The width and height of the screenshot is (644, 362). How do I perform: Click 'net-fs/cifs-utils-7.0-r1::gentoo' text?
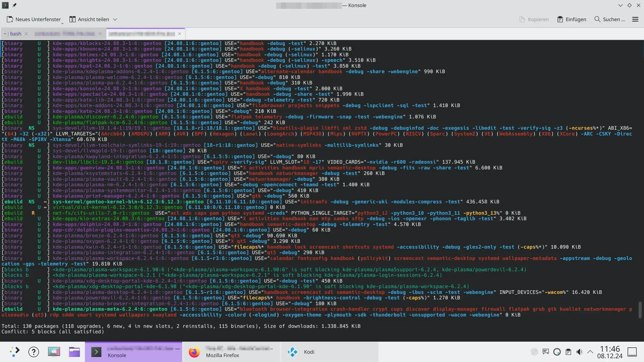point(101,213)
